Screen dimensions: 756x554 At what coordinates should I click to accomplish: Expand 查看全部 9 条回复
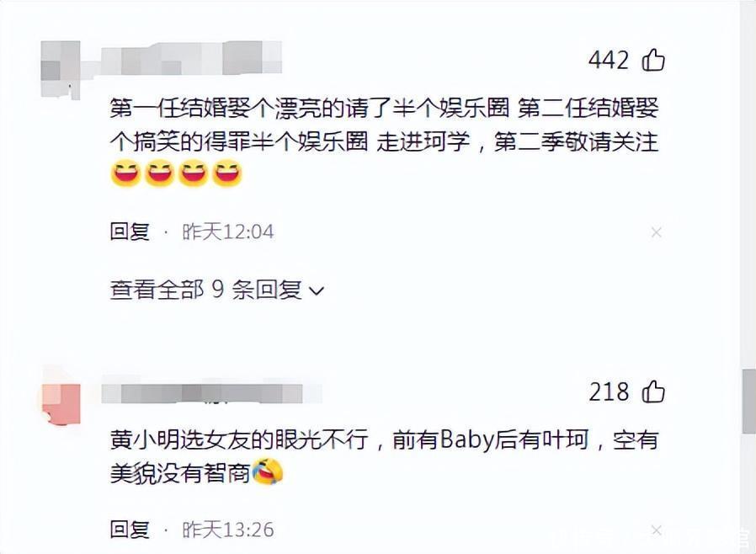coord(217,290)
